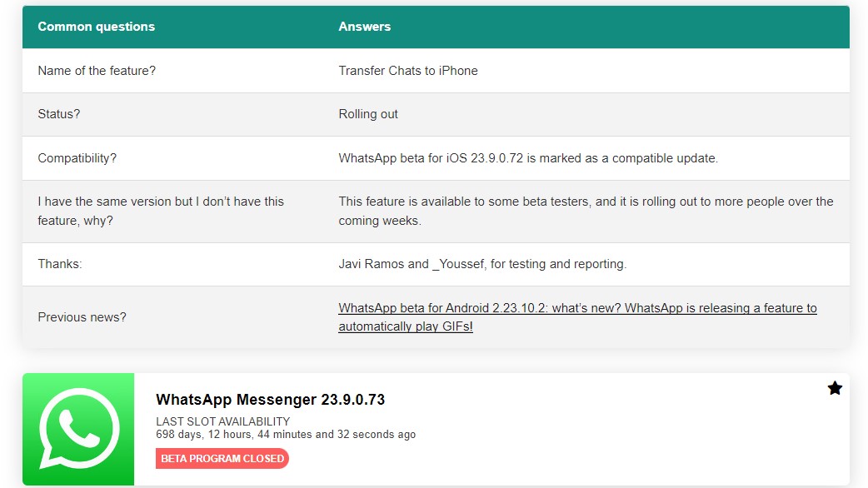Select the 'Previous news?' row label
Image resolution: width=868 pixels, height=488 pixels.
pos(82,317)
